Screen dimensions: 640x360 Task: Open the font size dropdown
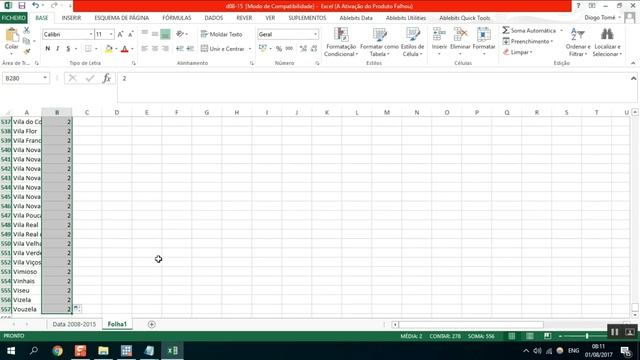(111, 34)
